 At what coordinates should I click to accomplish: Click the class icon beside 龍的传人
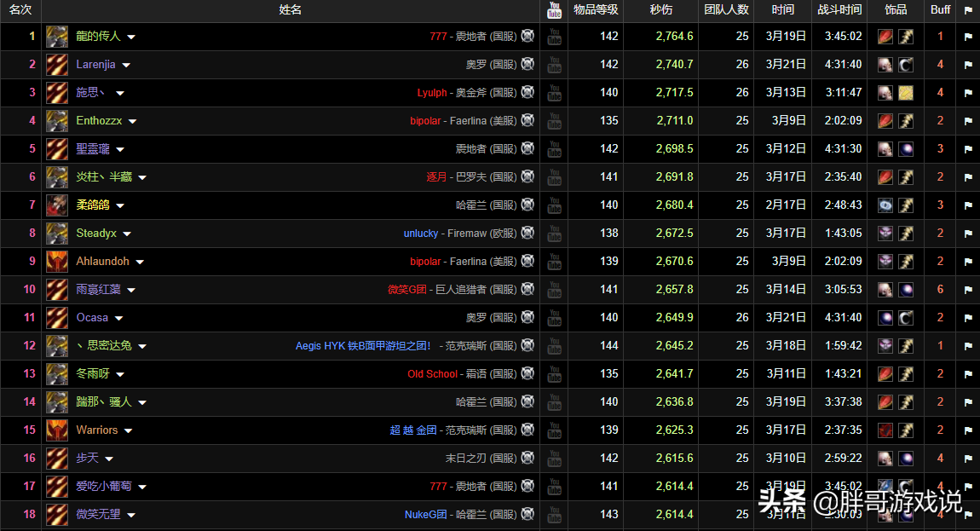(57, 37)
